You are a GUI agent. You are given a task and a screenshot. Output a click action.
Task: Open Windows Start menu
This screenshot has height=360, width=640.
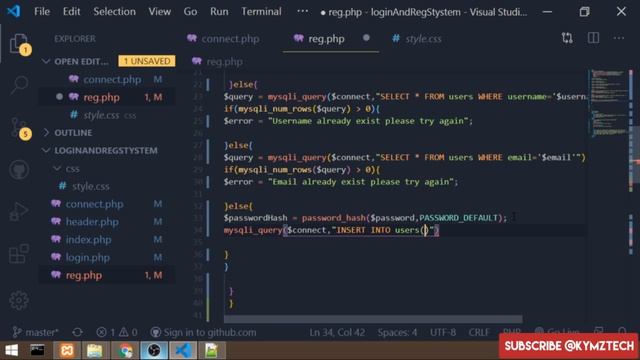point(12,350)
